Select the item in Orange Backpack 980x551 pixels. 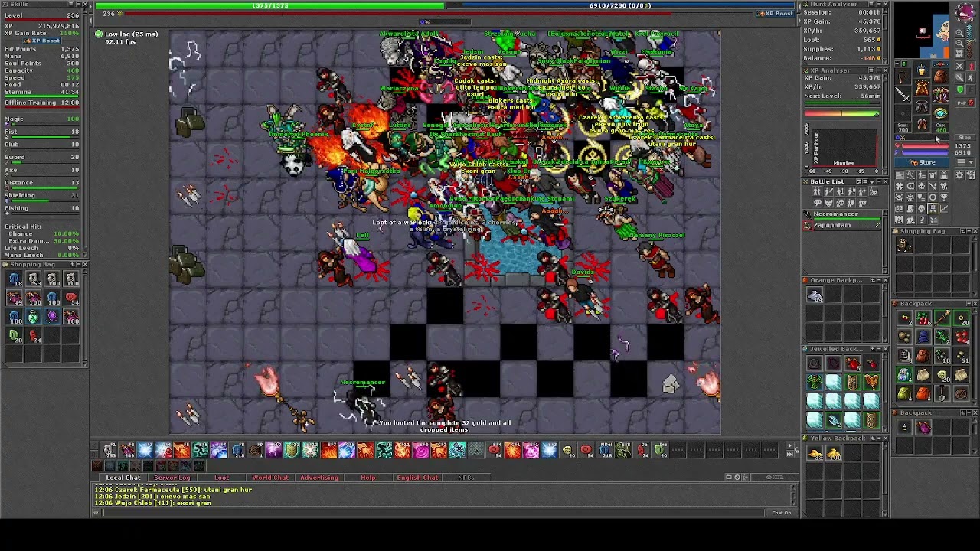(815, 295)
